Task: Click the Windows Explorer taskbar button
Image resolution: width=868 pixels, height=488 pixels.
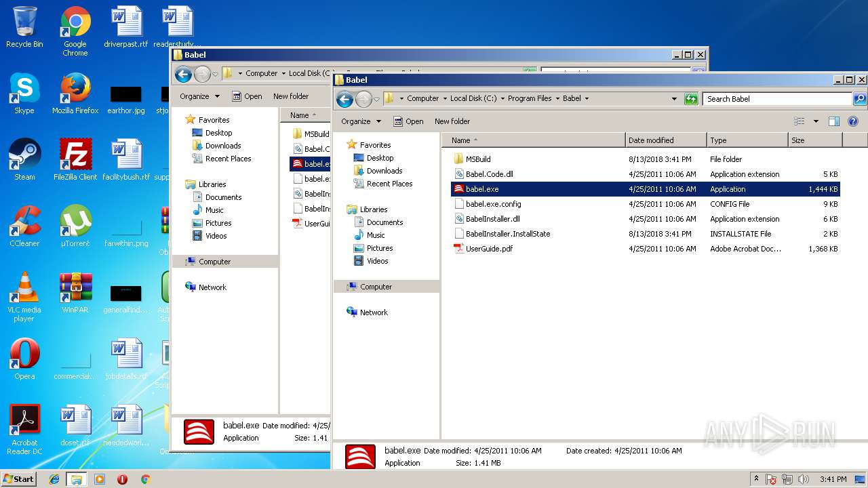Action: [x=77, y=479]
